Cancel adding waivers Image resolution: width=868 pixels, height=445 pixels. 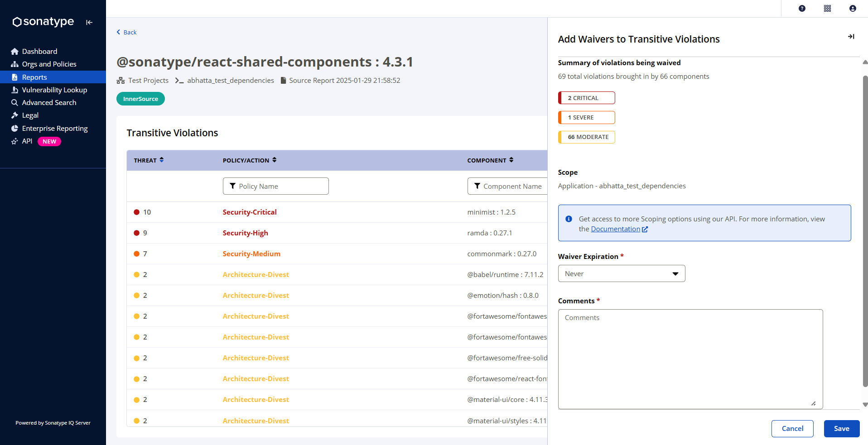coord(792,429)
